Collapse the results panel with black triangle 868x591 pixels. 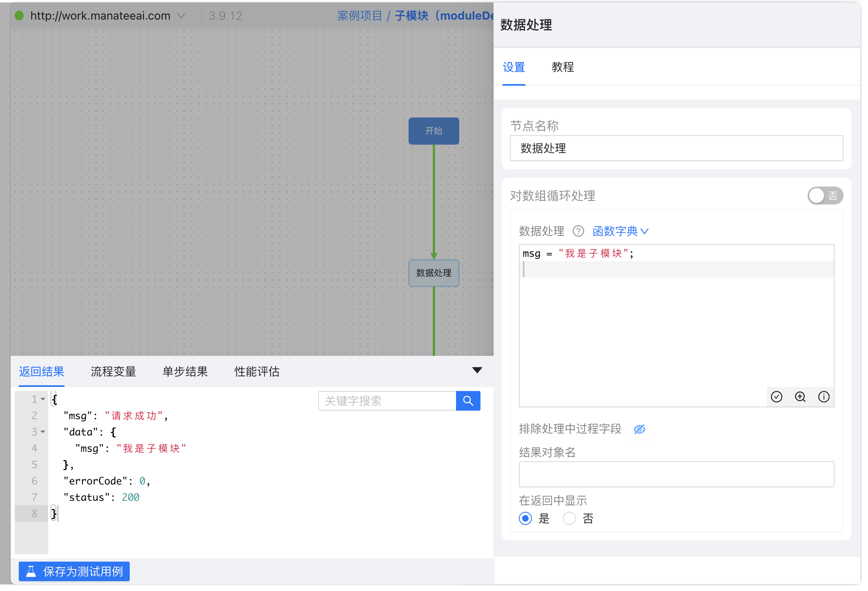click(477, 370)
